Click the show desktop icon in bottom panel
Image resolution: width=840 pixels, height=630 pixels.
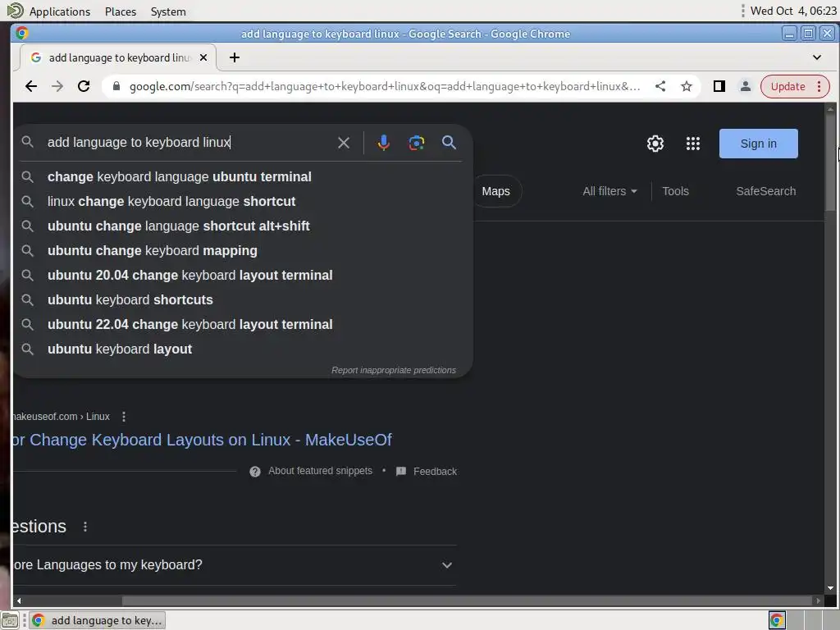[10, 620]
